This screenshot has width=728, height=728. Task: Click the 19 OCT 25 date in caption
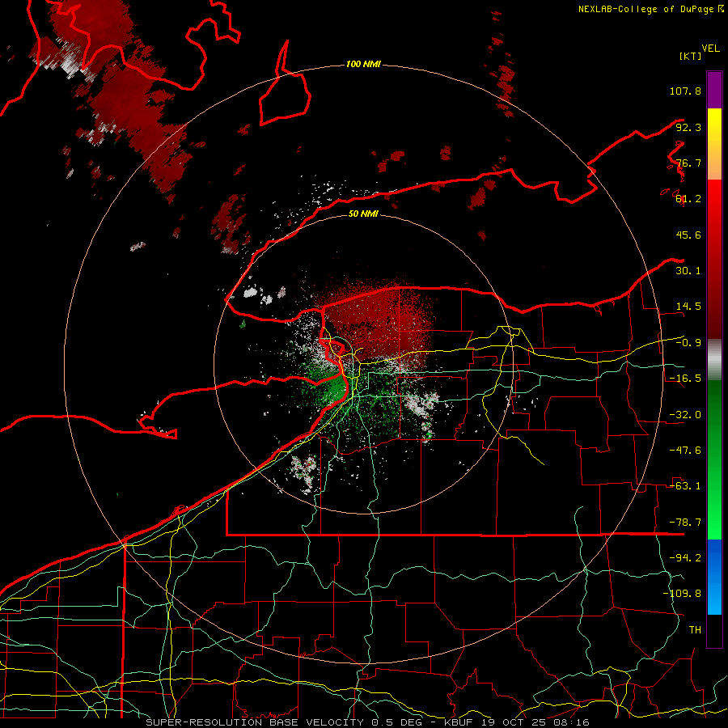[512, 722]
